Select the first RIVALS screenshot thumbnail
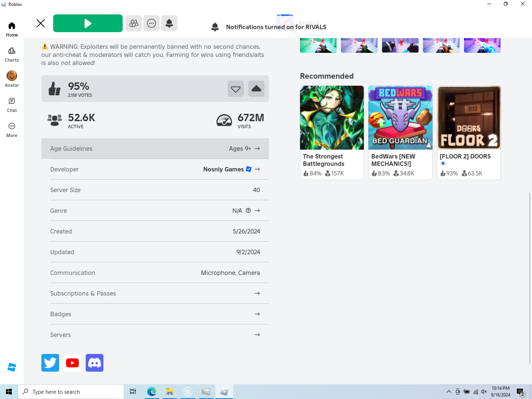This screenshot has width=532, height=399. (x=318, y=45)
